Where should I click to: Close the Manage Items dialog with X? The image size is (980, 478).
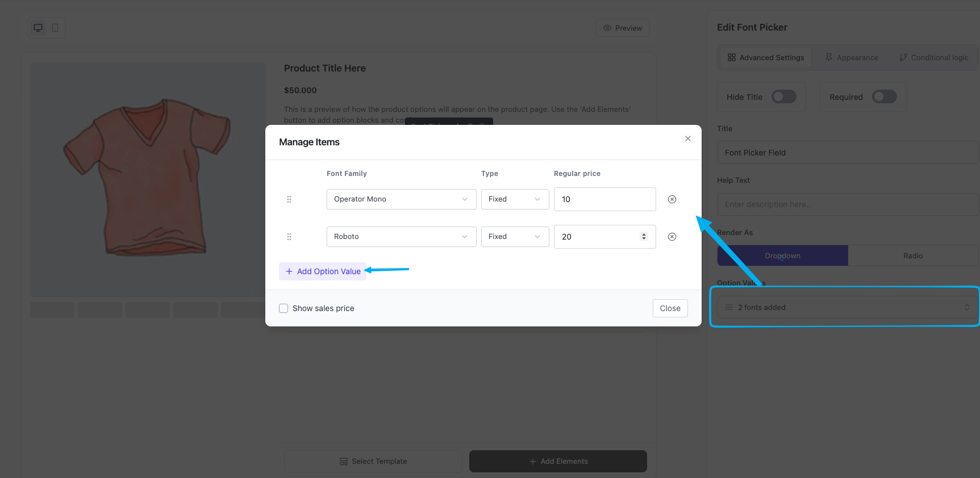pyautogui.click(x=688, y=139)
